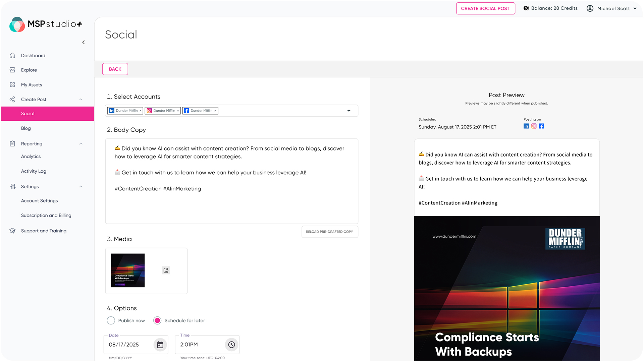Screen dimensions: 644x362
Task: Open the calendar date picker icon
Action: 160,345
